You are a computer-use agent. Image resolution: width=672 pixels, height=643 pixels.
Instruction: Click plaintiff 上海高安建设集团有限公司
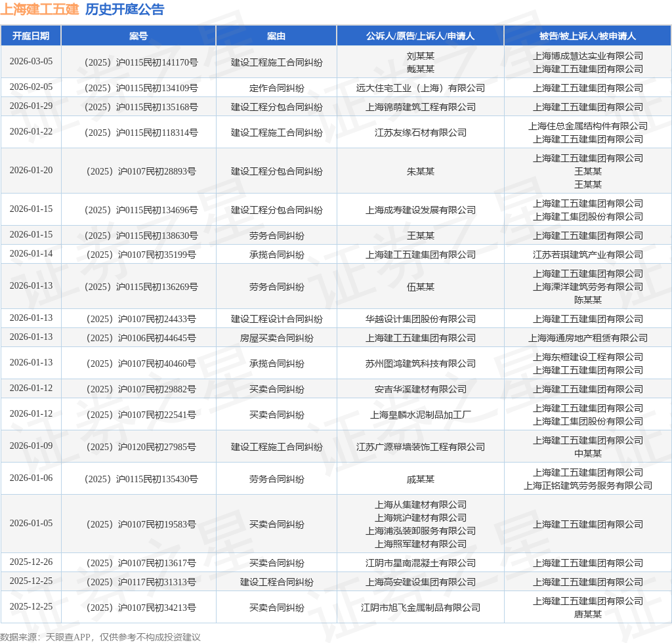pyautogui.click(x=421, y=582)
